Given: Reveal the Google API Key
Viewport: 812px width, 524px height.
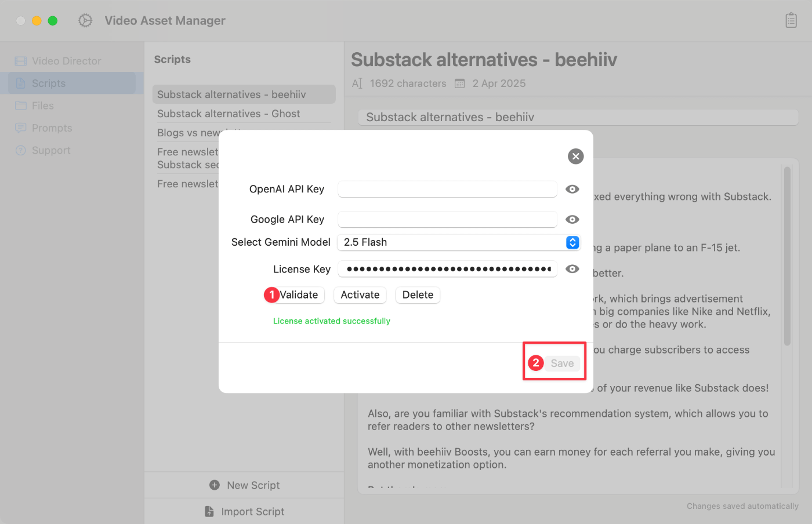Looking at the screenshot, I should point(572,219).
